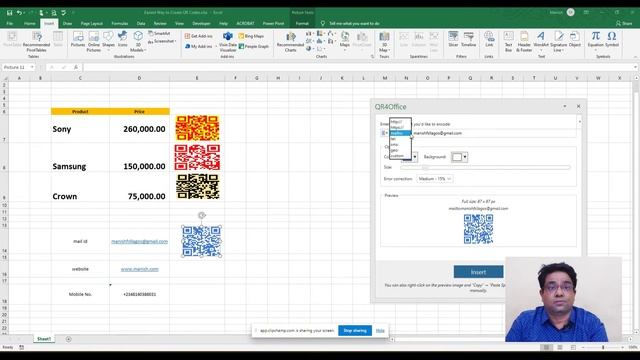Adjust the QR Size slider
Image resolution: width=640 pixels, height=360 pixels.
click(485, 167)
